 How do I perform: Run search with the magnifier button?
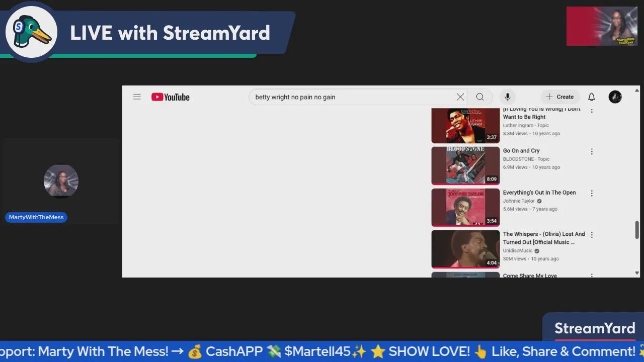pyautogui.click(x=480, y=97)
